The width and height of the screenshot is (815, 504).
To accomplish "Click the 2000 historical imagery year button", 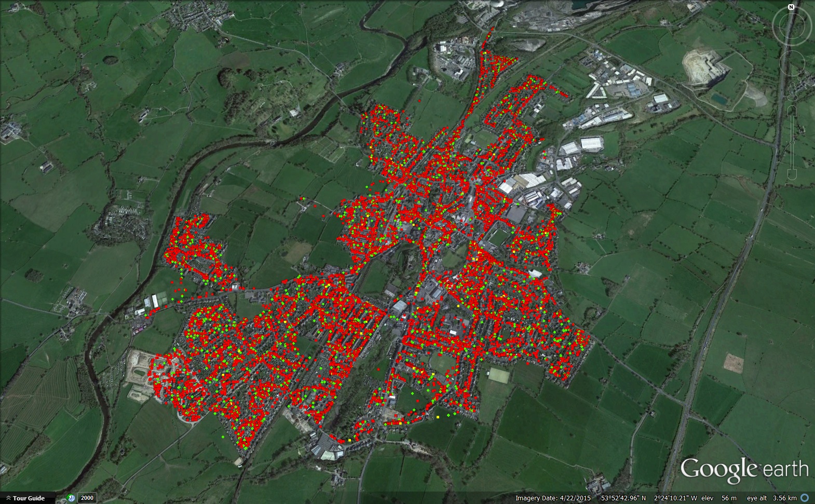I will (x=88, y=498).
